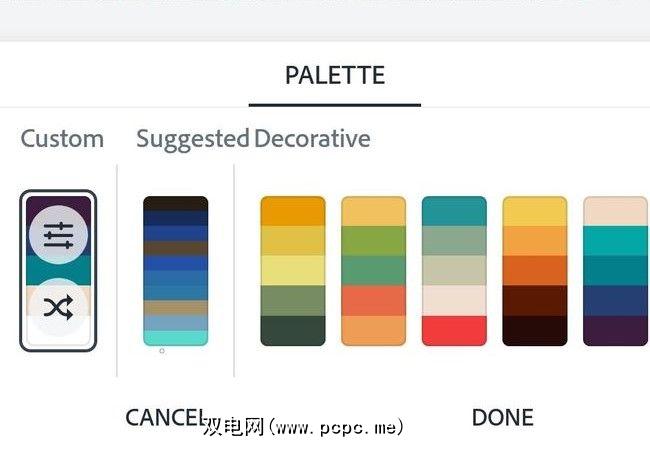This screenshot has height=450, width=650.
Task: Select the suggested blue striped palette
Action: click(176, 270)
